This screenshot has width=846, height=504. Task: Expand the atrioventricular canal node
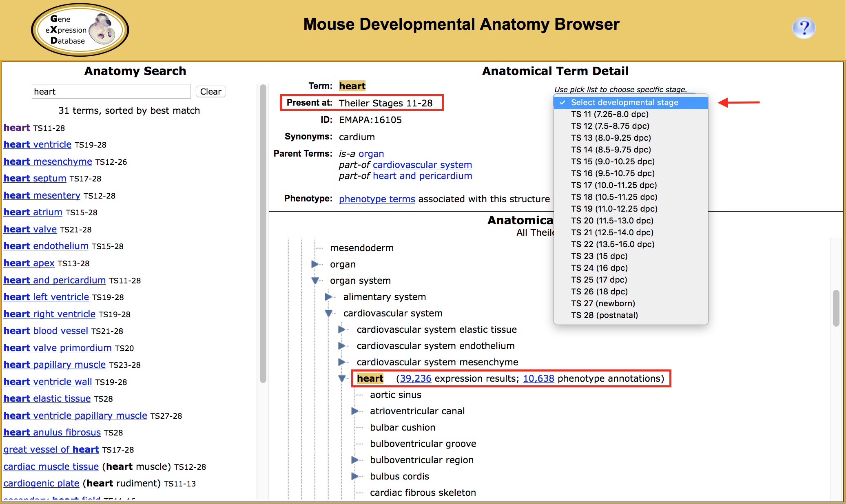tap(355, 411)
